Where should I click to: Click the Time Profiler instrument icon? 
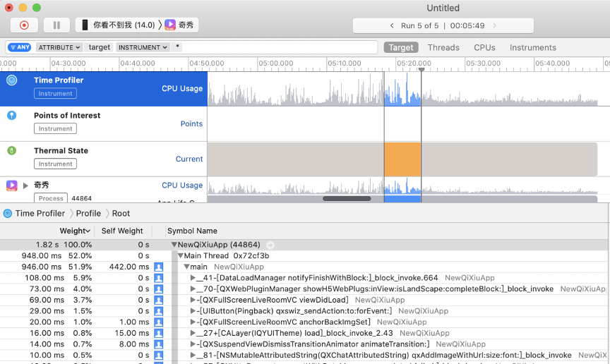click(x=12, y=80)
